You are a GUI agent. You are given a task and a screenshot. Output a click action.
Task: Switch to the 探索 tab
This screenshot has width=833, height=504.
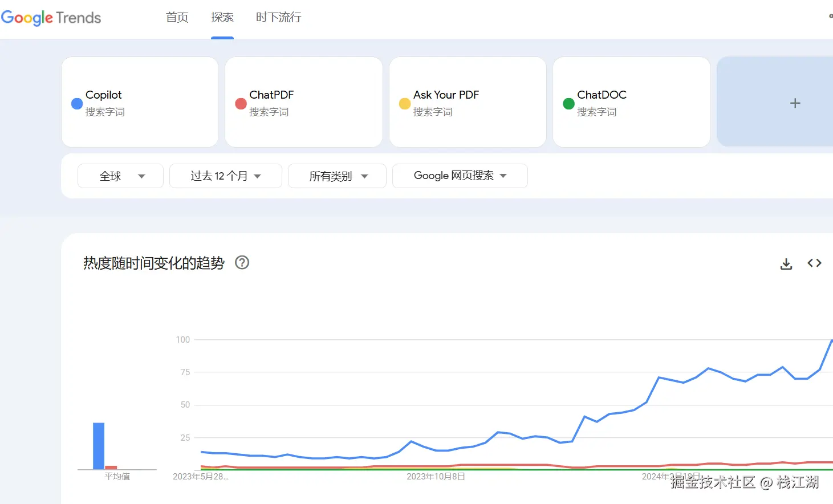tap(222, 18)
